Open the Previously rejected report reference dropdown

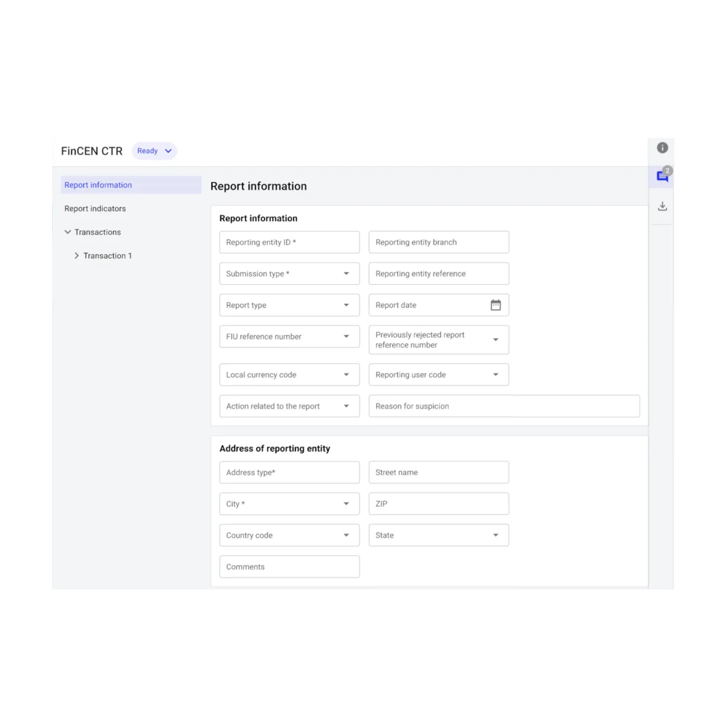495,340
